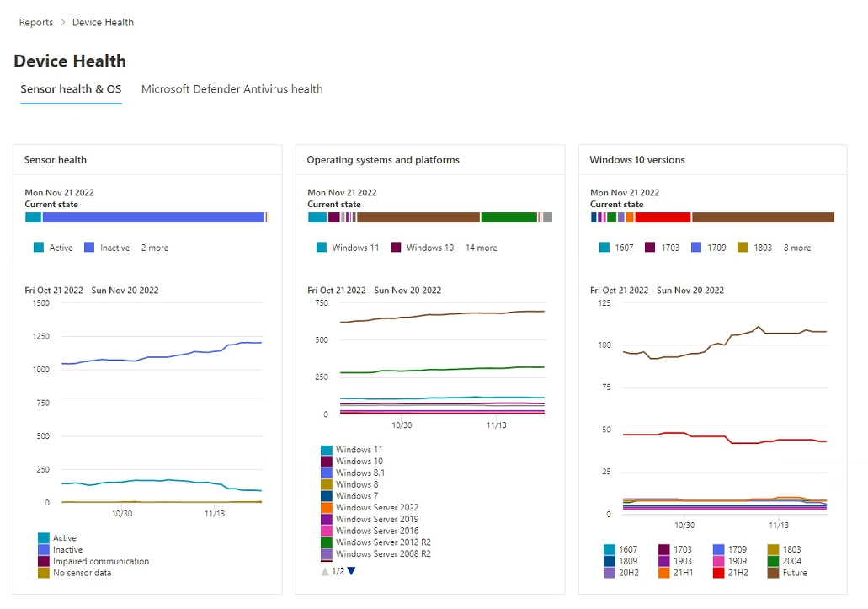The image size is (868, 609).
Task: Expand '14 more' in operating systems legend
Action: coord(481,248)
